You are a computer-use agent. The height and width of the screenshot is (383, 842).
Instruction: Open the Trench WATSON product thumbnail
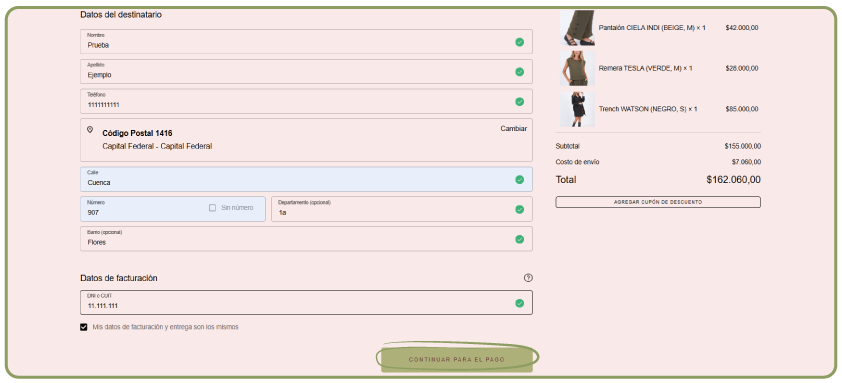577,110
